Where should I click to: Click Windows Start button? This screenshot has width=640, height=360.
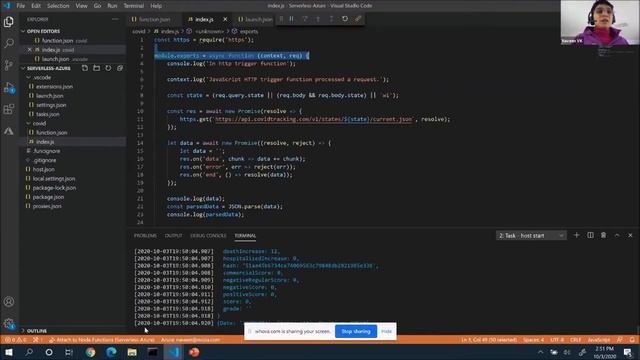pos(9,352)
